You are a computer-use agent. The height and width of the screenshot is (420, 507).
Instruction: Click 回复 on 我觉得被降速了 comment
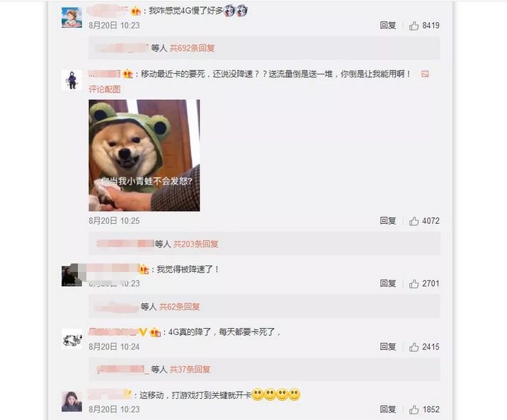(388, 283)
